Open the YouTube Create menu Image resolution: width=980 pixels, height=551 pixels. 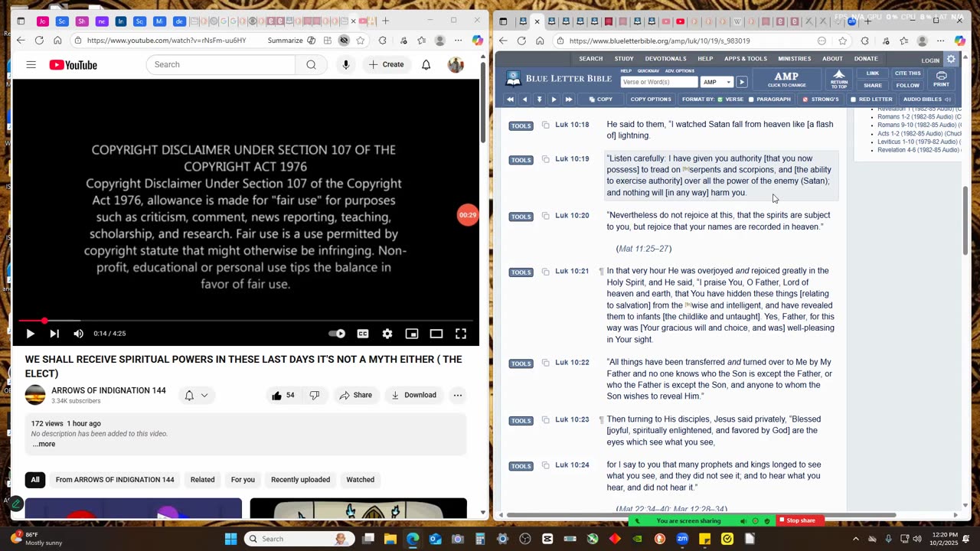click(x=386, y=64)
